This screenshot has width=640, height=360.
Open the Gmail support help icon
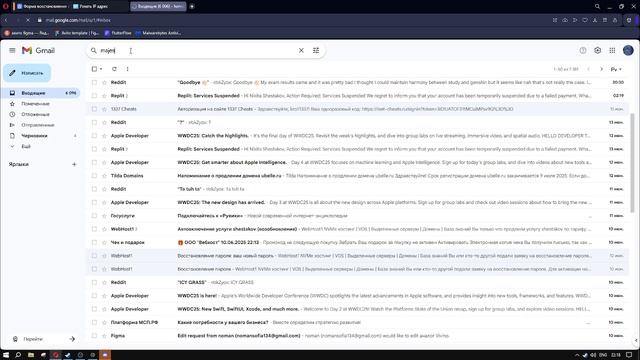click(x=583, y=50)
